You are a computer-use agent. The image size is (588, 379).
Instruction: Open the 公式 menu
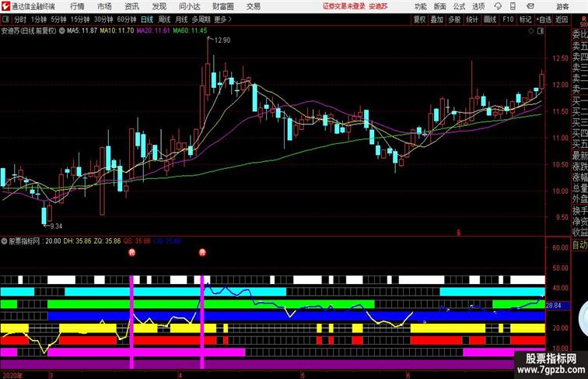(459, 6)
